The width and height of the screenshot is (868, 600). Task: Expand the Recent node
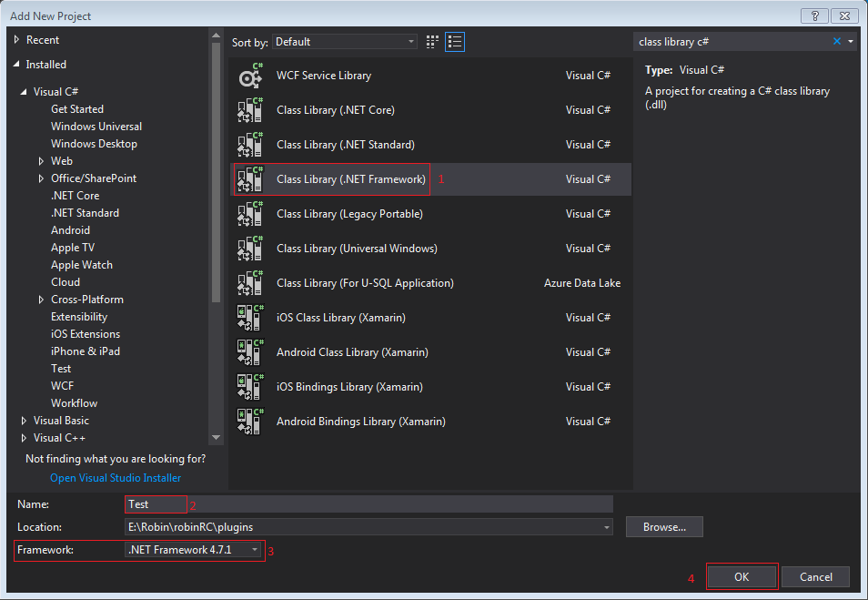point(16,40)
